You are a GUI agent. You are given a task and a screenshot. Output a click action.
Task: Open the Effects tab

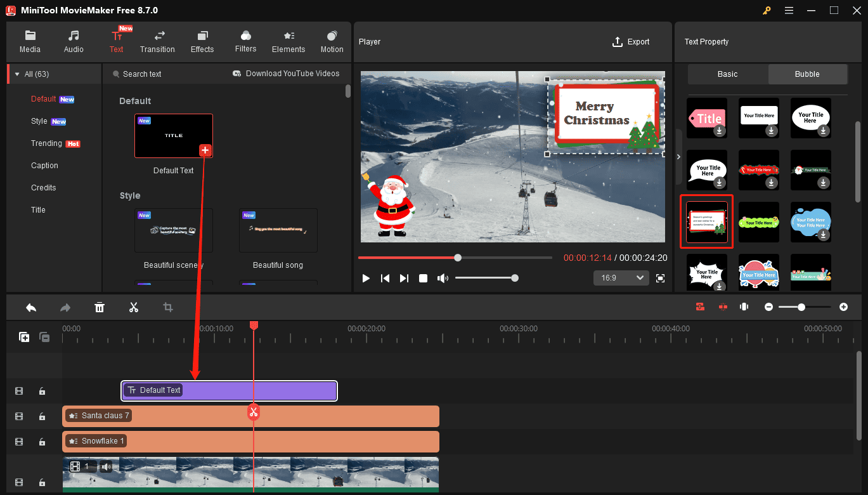click(202, 42)
